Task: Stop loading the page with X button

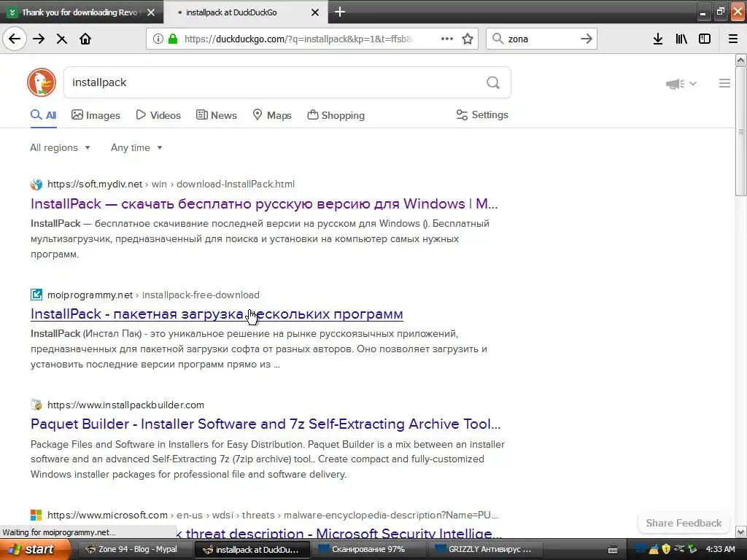Action: pyautogui.click(x=62, y=39)
